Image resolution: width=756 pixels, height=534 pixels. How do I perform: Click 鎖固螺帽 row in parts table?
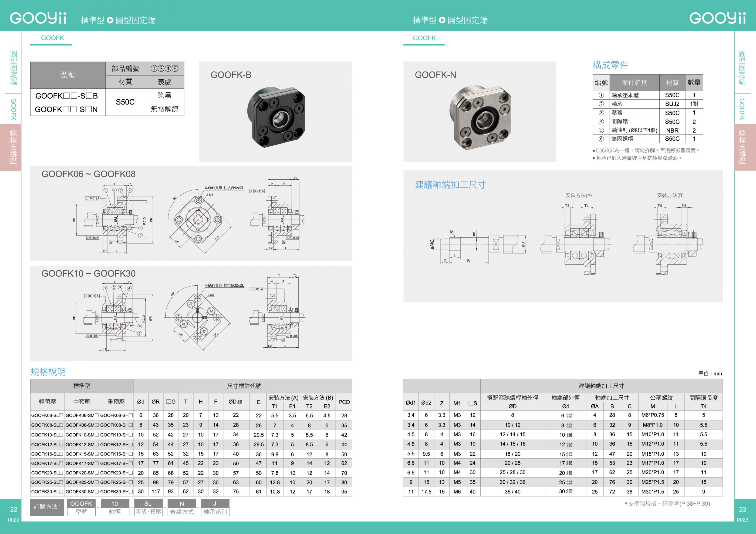648,139
